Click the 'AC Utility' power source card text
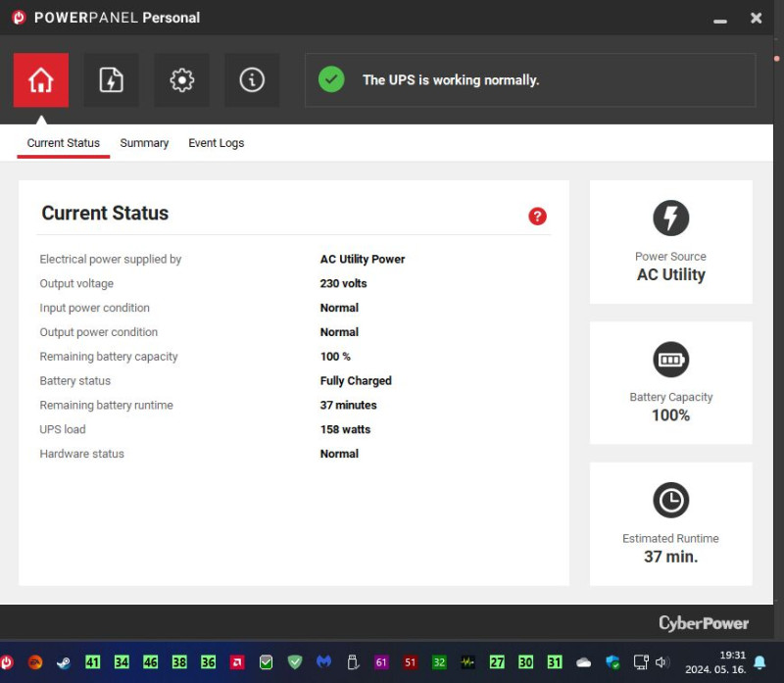 click(671, 274)
